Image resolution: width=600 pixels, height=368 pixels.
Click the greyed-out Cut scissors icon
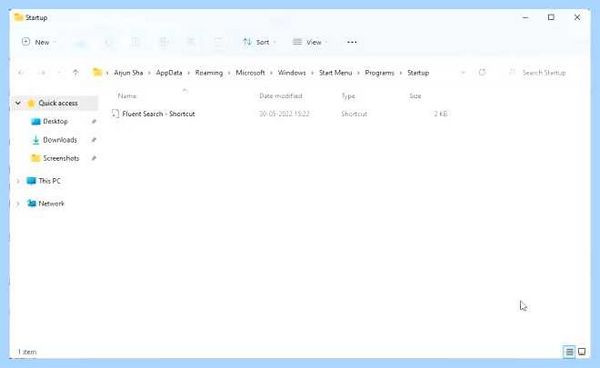[81, 42]
